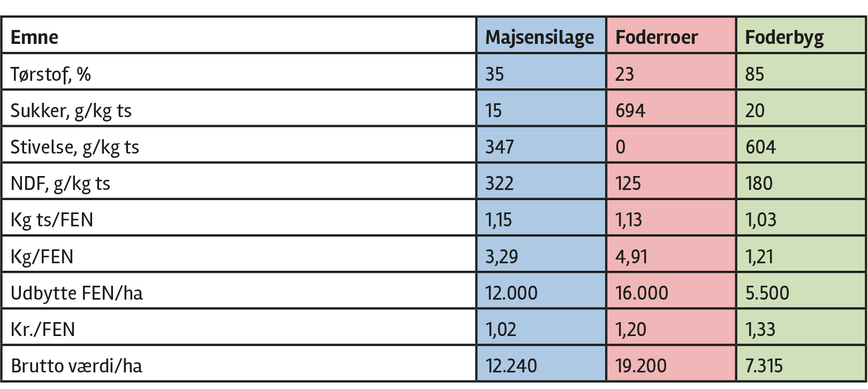Image resolution: width=868 pixels, height=389 pixels.
Task: Select the Sukker, g/kg ts row label
Action: click(71, 111)
